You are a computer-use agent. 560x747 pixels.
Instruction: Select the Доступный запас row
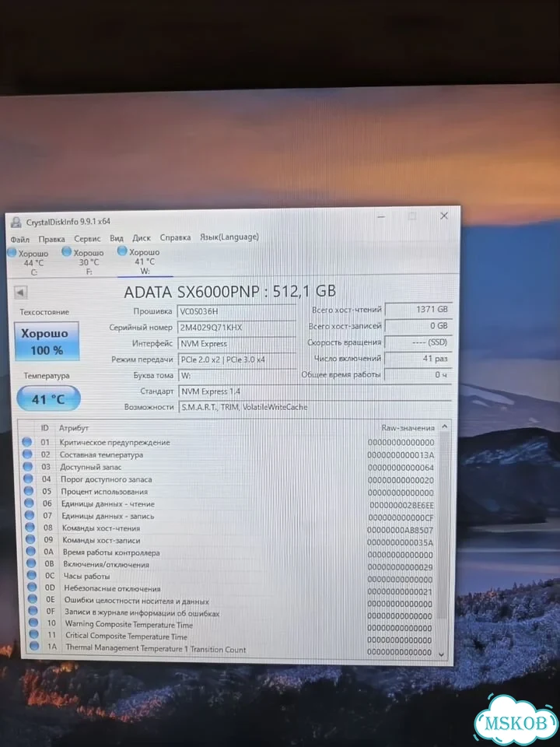(229, 467)
